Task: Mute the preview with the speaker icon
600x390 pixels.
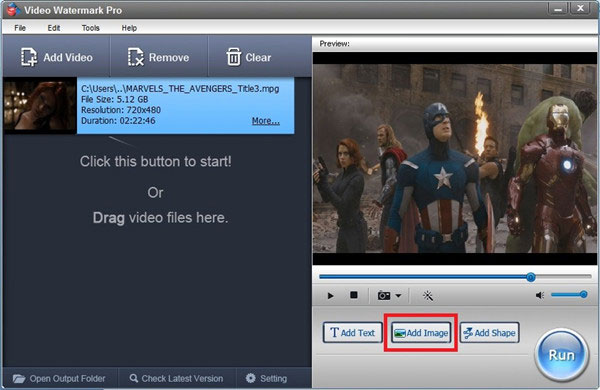Action: pos(540,295)
